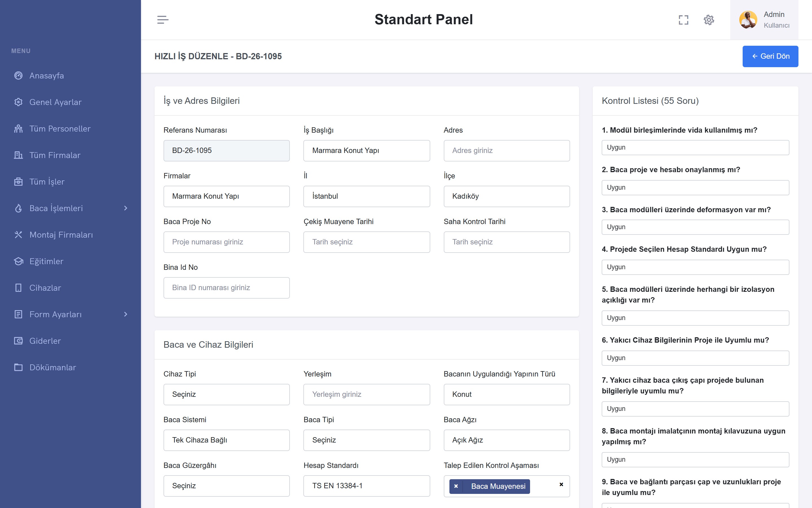
Task: Click the Cihazlar device icon
Action: click(18, 288)
